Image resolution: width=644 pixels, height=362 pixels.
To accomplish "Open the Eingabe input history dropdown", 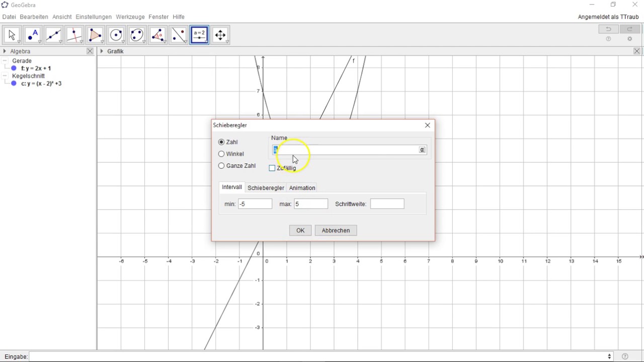I will 609,356.
